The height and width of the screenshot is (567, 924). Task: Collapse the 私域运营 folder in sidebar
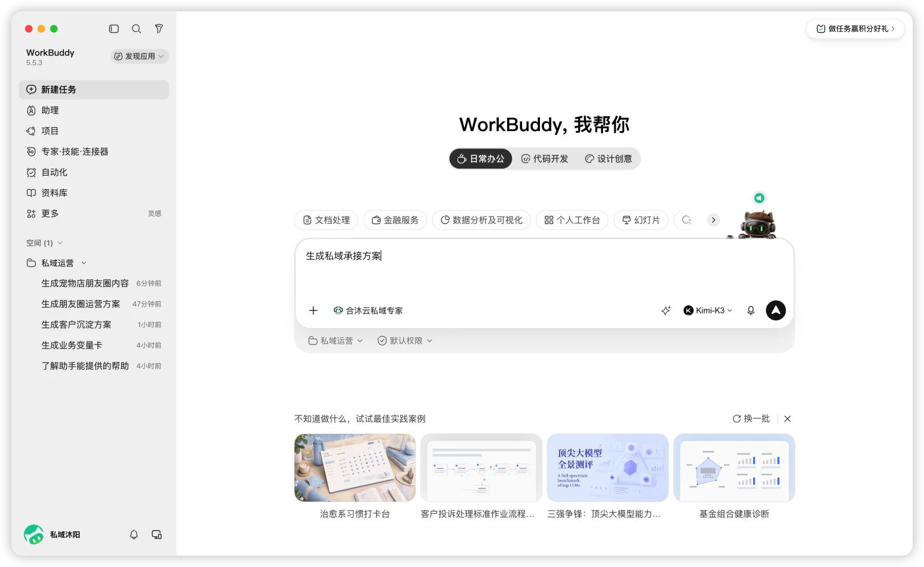[84, 263]
